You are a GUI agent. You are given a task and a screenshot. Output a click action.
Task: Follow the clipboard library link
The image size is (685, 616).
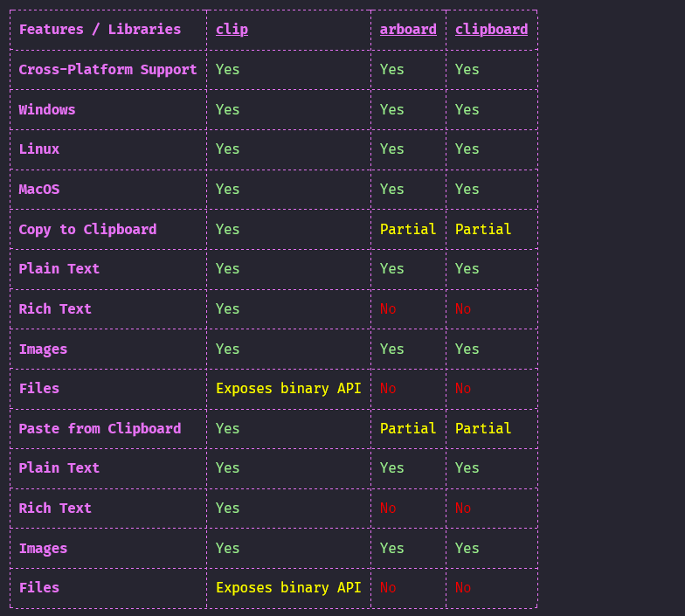[491, 30]
